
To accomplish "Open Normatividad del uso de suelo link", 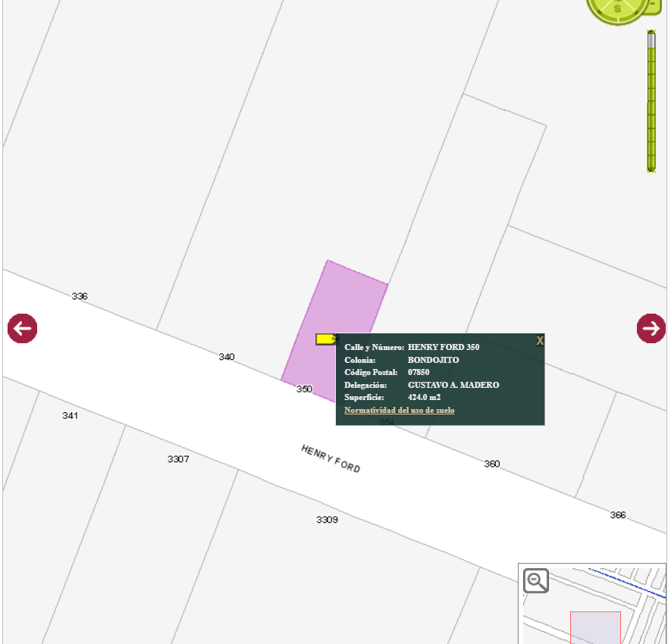I will tap(400, 410).
